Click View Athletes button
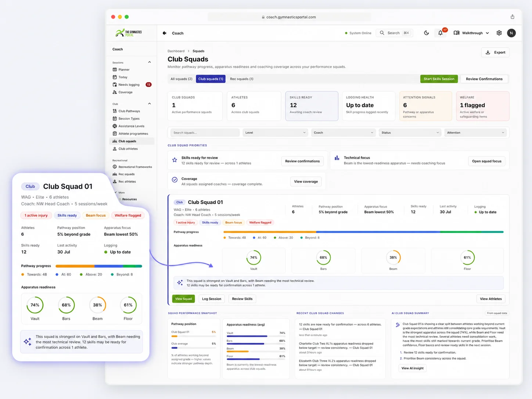 pos(491,299)
